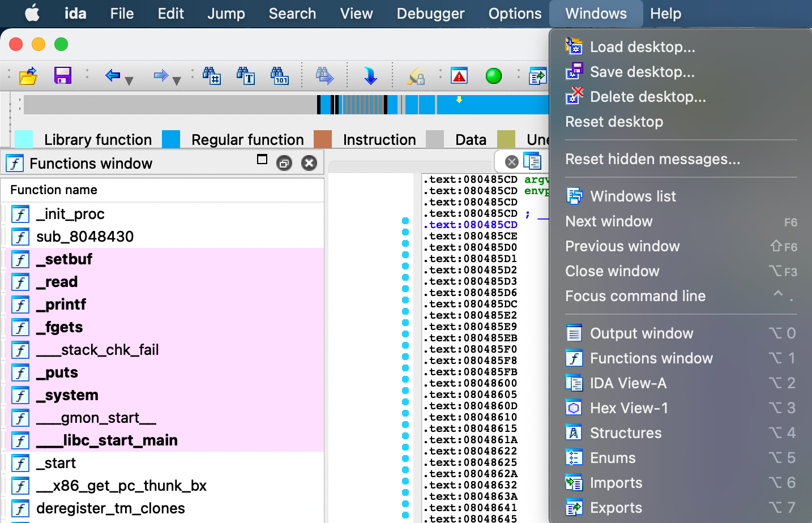Screen dimensions: 812x523
Task: Click the yellow marker in navigation band
Action: 459,100
